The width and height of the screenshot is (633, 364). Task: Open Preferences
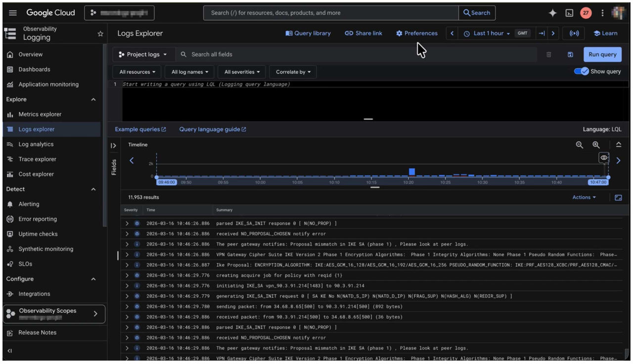pyautogui.click(x=416, y=33)
